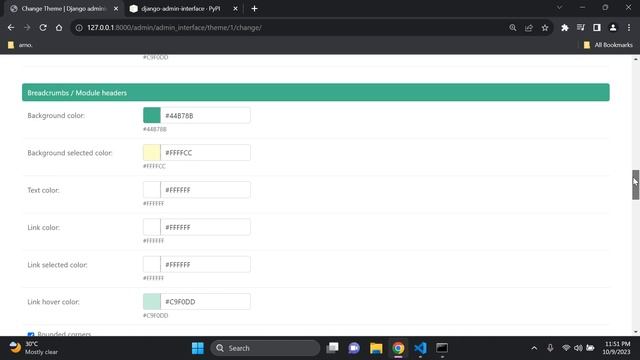Click the scrollbar up arrow
640x360 pixels.
coord(636,59)
